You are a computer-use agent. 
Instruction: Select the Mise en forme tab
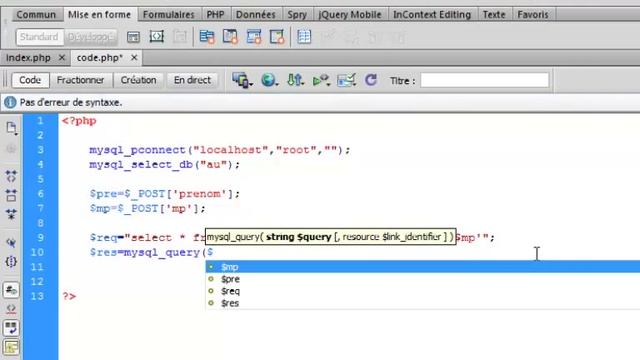click(99, 15)
